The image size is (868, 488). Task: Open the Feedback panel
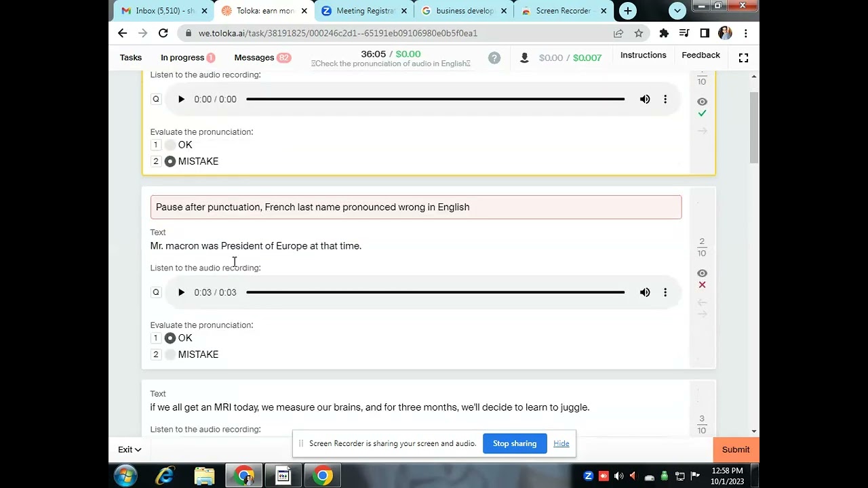[x=701, y=55]
